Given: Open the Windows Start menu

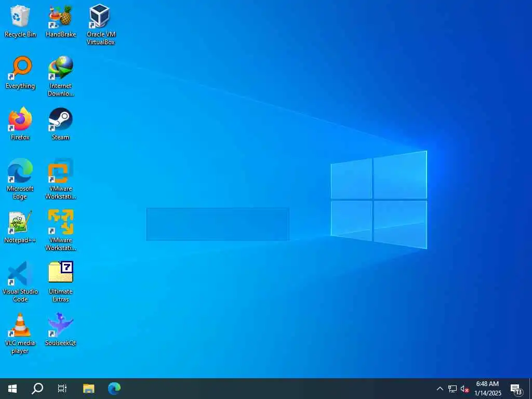Looking at the screenshot, I should pyautogui.click(x=12, y=389).
